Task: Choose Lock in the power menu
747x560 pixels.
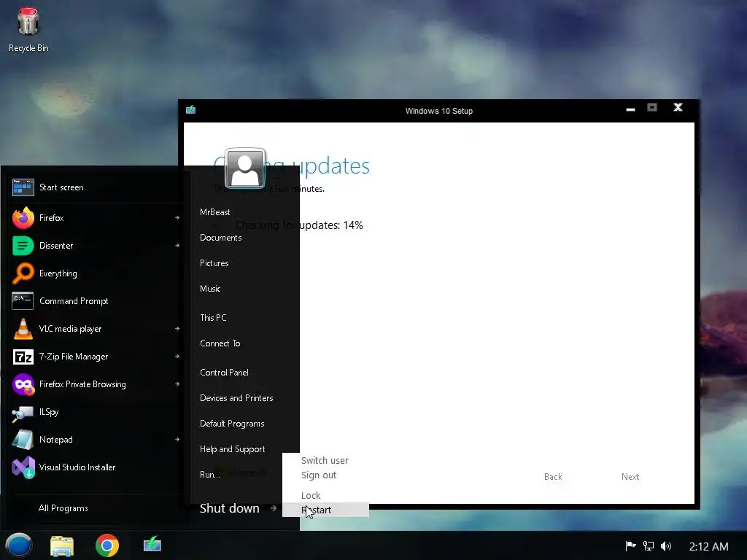Action: click(x=311, y=496)
